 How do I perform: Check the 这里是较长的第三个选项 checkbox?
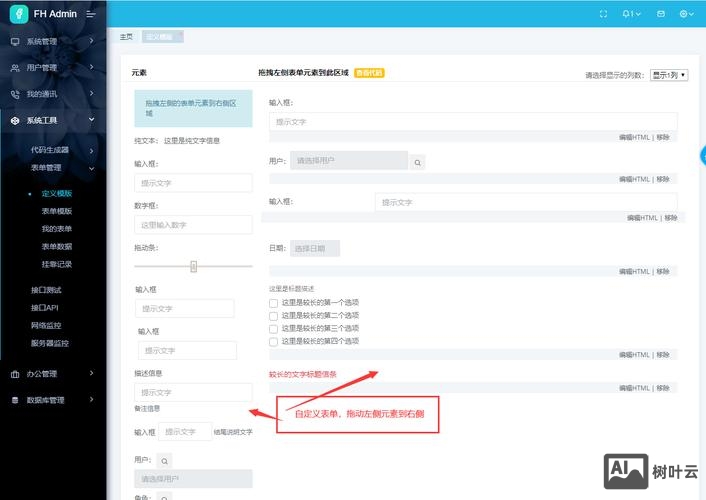click(273, 329)
